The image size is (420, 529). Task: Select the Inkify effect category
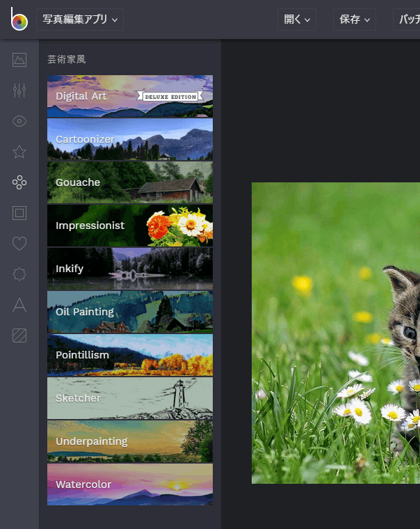[130, 269]
